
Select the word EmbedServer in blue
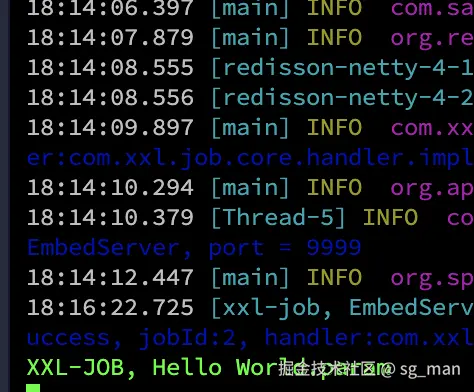click(x=103, y=248)
